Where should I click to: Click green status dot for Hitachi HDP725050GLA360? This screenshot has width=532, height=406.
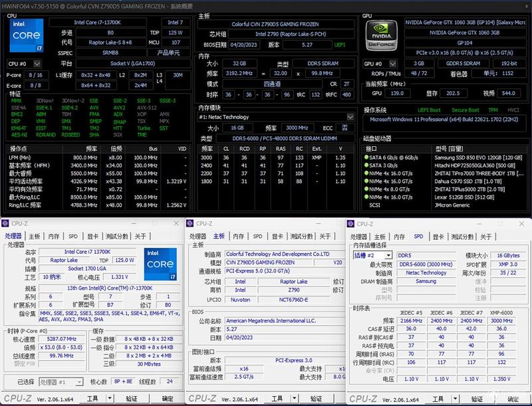pyautogui.click(x=366, y=165)
